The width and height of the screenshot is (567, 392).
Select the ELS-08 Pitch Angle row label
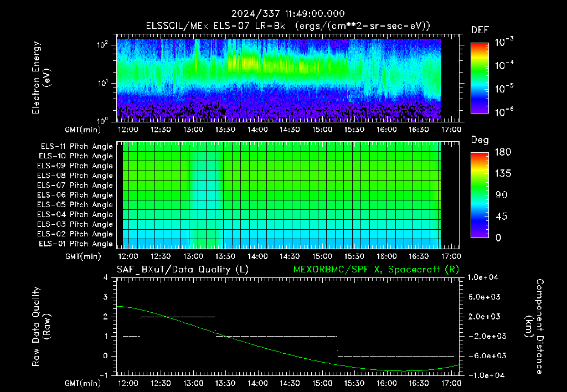pos(75,176)
